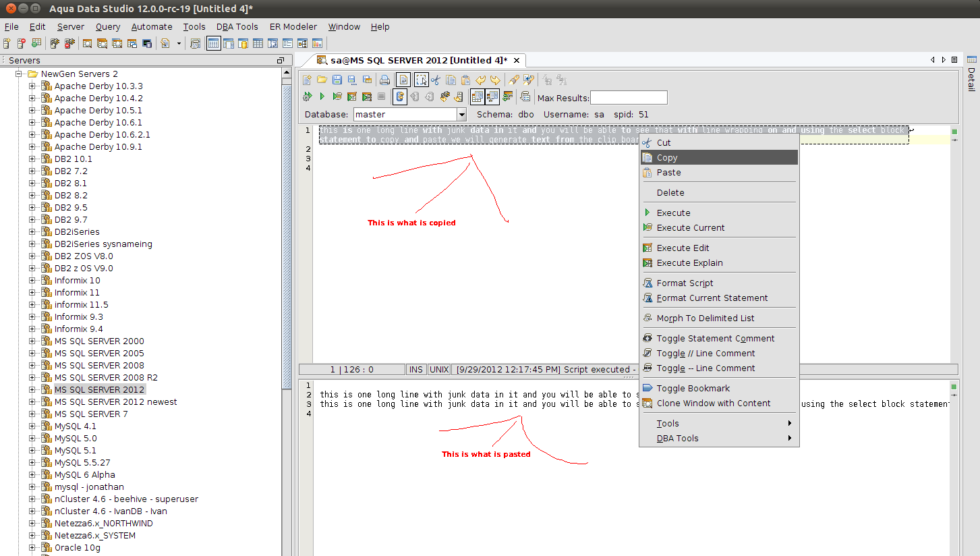Undo the last edit with the arrow icon
Screen dimensions: 980x556
(x=481, y=80)
